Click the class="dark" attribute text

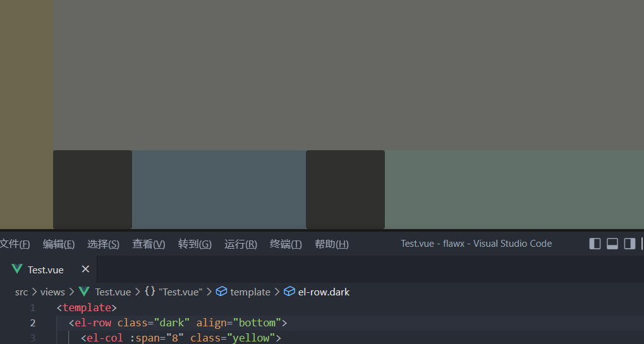pos(153,323)
